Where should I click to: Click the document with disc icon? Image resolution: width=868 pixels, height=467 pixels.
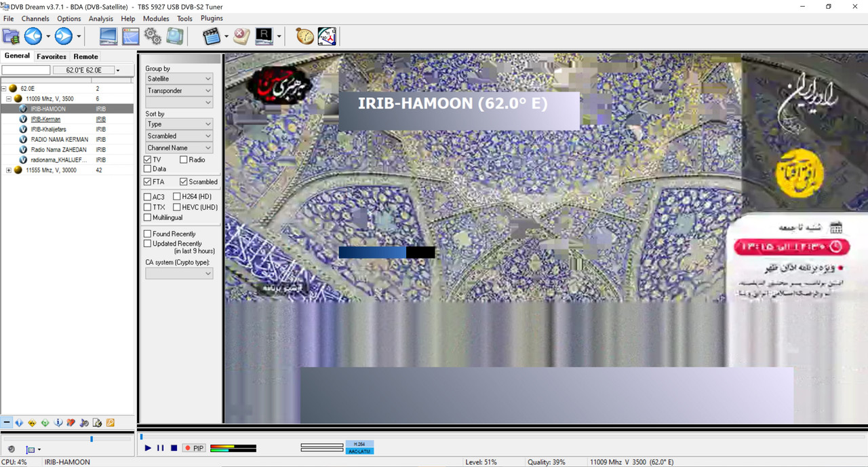[97, 422]
